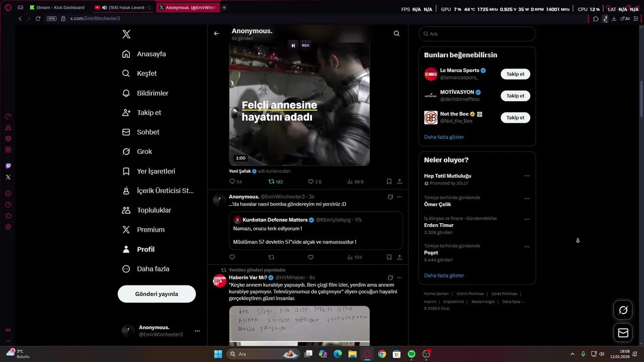
Task: Open Profil in the sidebar
Action: click(x=138, y=249)
